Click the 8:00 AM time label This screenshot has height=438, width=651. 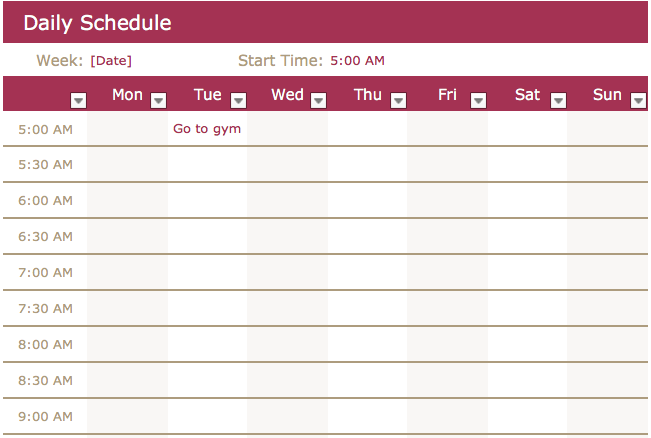click(x=45, y=345)
